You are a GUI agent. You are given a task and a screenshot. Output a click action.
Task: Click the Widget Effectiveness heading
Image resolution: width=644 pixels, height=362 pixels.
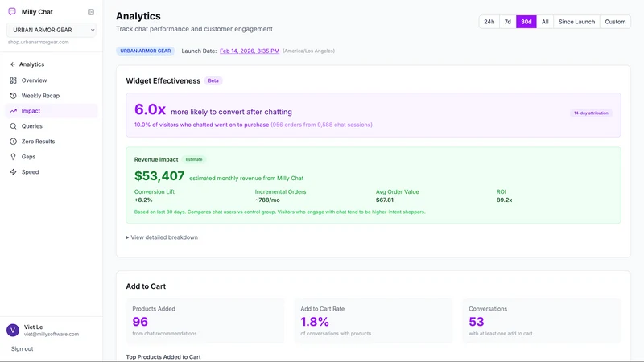coord(163,81)
